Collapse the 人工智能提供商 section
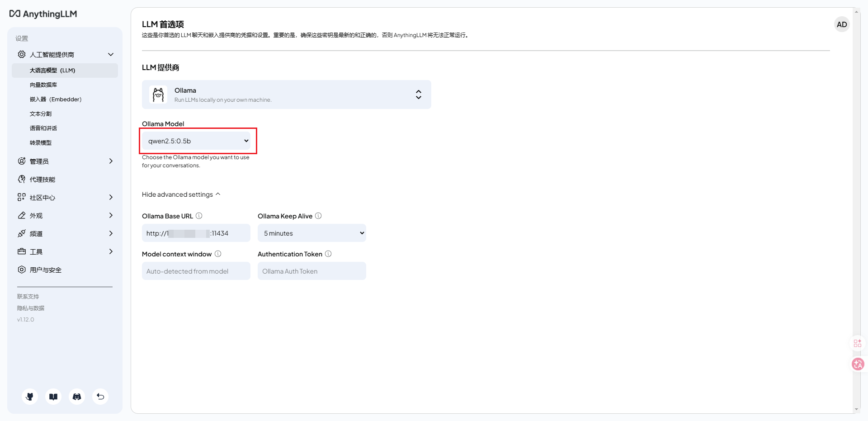Screen dimensions: 868x421 [111, 54]
